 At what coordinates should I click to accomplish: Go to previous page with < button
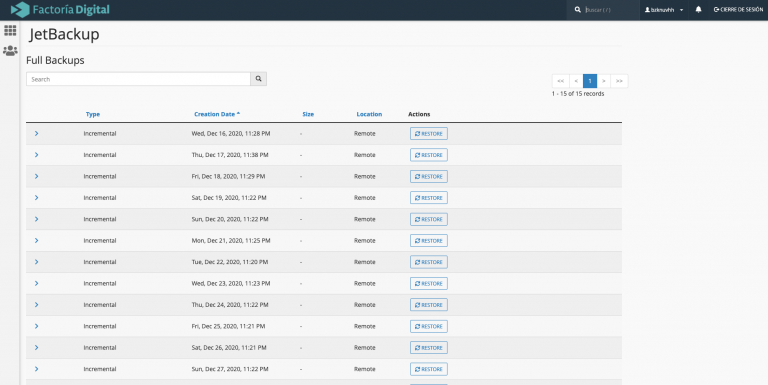[576, 81]
